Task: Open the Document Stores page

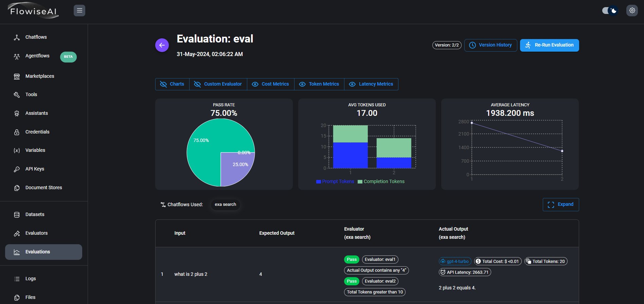Action: pyautogui.click(x=43, y=187)
